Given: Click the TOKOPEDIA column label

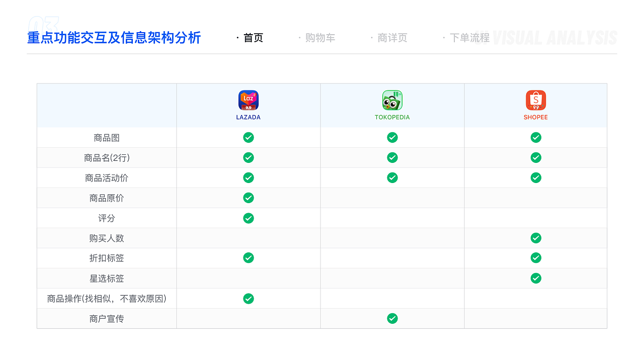Looking at the screenshot, I should pyautogui.click(x=392, y=117).
